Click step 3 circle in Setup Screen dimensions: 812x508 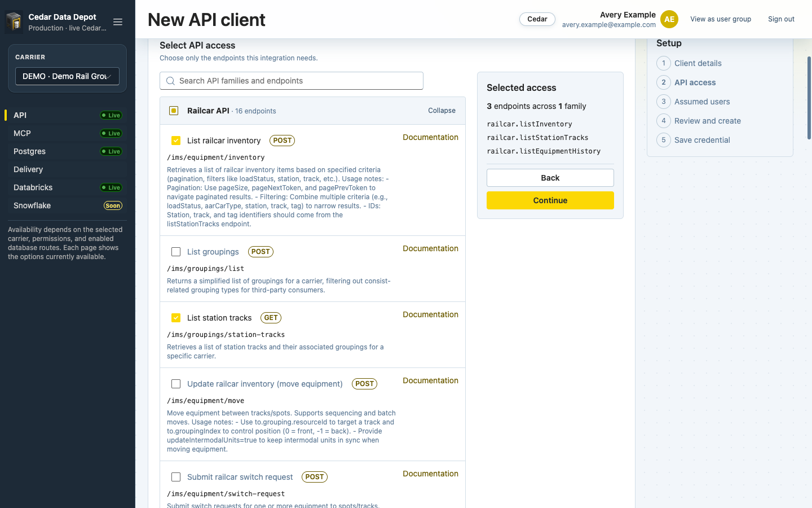(x=664, y=102)
